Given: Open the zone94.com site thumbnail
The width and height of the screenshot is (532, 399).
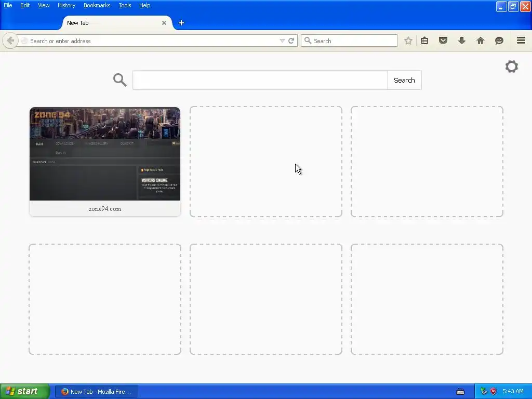Looking at the screenshot, I should [105, 154].
